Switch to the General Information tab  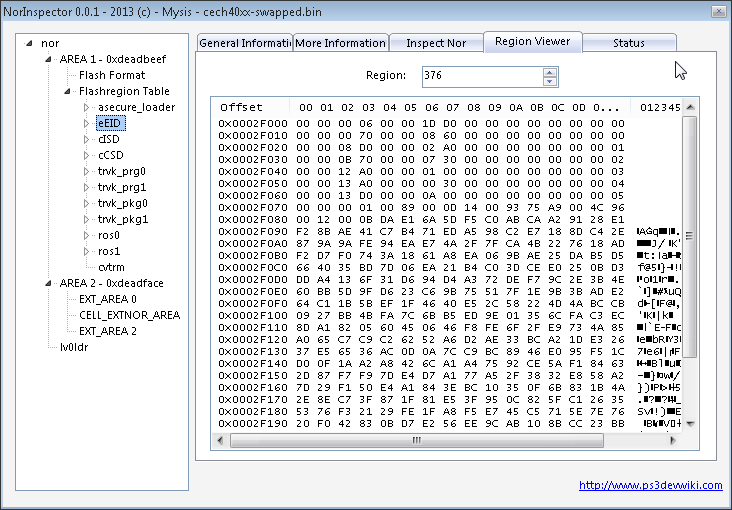(x=244, y=43)
